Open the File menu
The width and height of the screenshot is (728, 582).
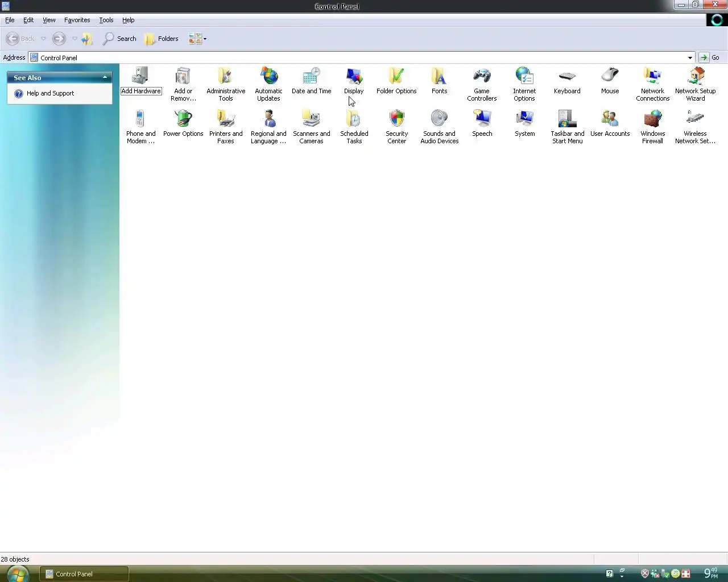(10, 20)
